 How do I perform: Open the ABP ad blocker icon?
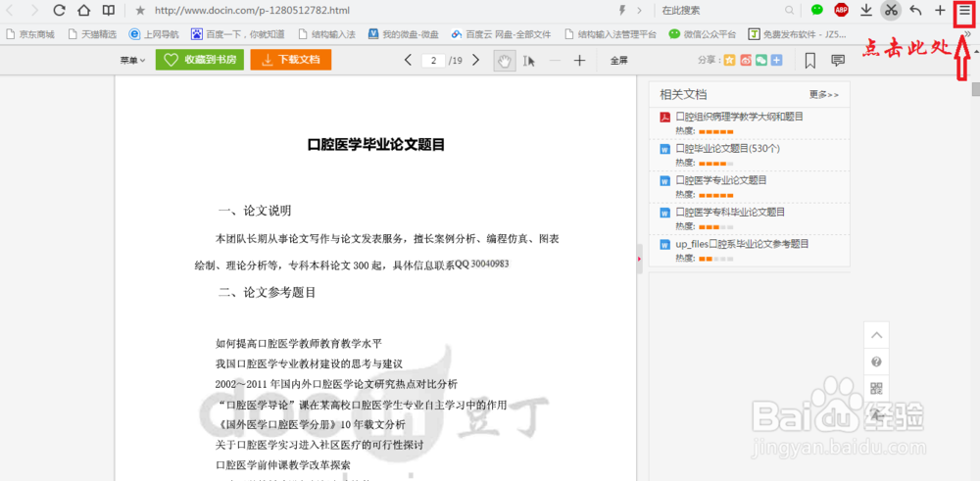(x=841, y=10)
